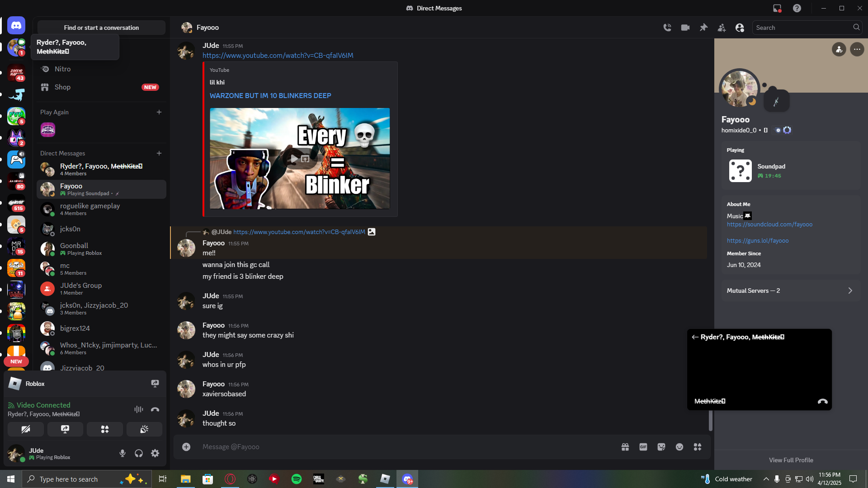
Task: Open friend options on Fayooo's profile
Action: (x=839, y=49)
